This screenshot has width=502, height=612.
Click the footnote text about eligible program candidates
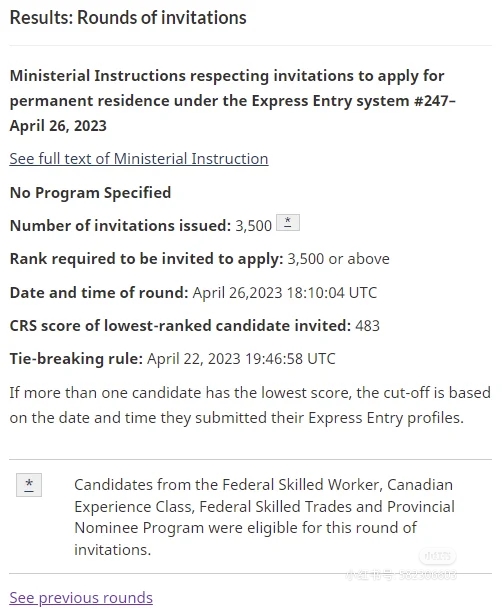pos(264,517)
